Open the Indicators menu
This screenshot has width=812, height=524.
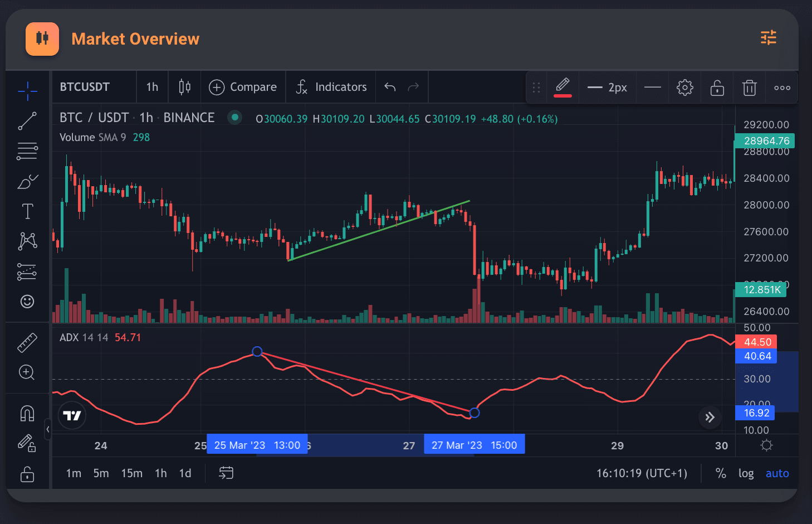[x=331, y=87]
